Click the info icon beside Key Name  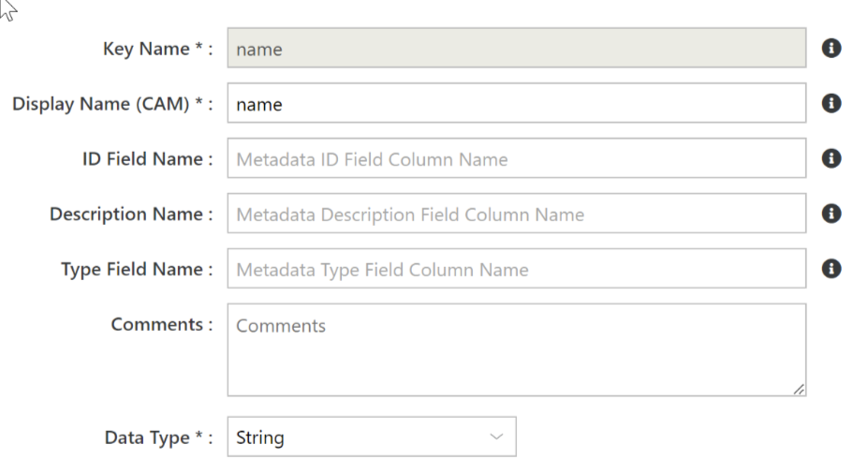click(x=831, y=48)
